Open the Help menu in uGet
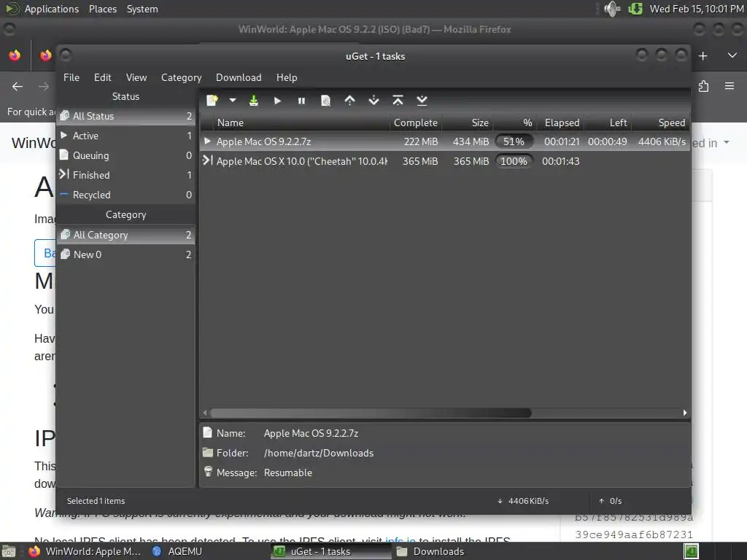 pos(287,77)
